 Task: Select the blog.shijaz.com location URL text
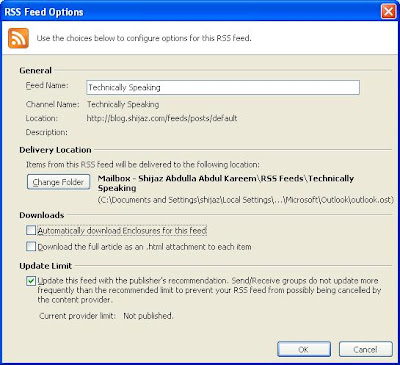click(x=162, y=118)
